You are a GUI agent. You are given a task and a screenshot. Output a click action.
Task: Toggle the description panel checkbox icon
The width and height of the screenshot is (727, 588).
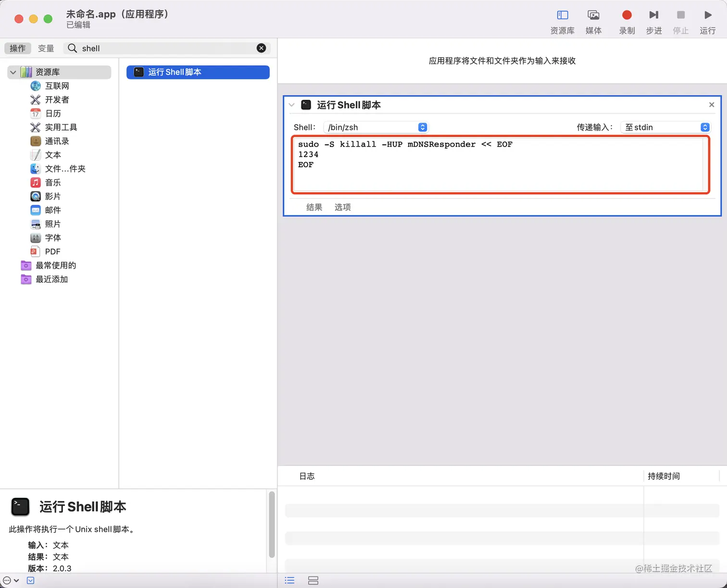tap(31, 580)
